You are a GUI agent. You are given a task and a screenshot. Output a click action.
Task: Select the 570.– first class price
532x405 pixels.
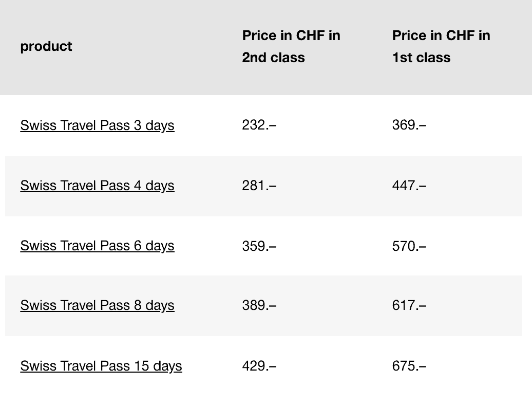(x=409, y=246)
